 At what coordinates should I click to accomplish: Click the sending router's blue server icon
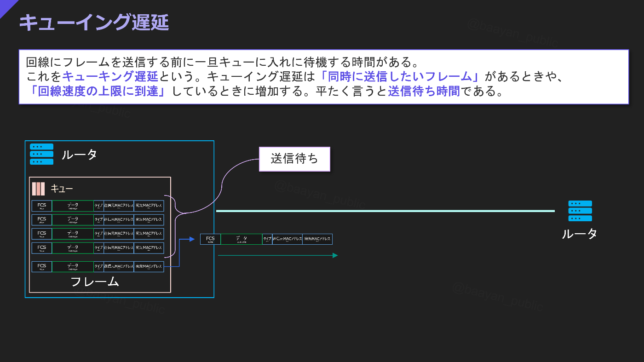click(x=41, y=154)
